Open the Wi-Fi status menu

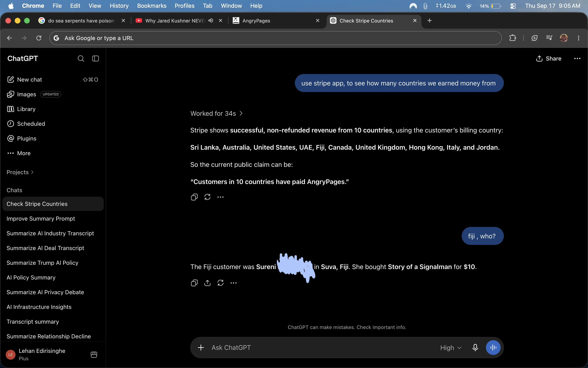point(468,6)
